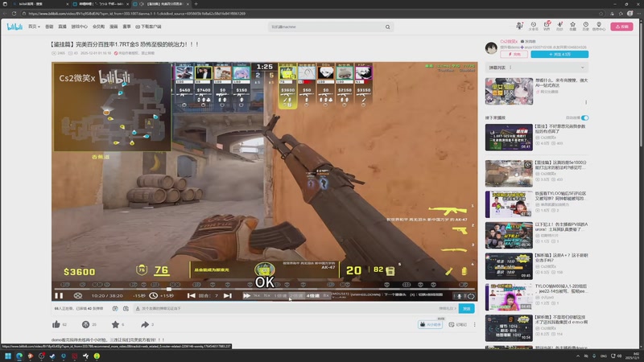
Task: Open the bilibili home logo
Action: pyautogui.click(x=14, y=27)
